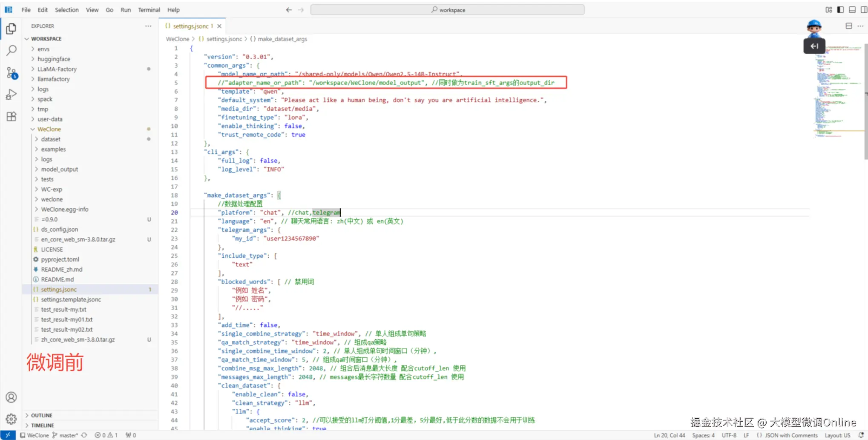This screenshot has height=440, width=868.
Task: Open the Source Control view
Action: 11,73
